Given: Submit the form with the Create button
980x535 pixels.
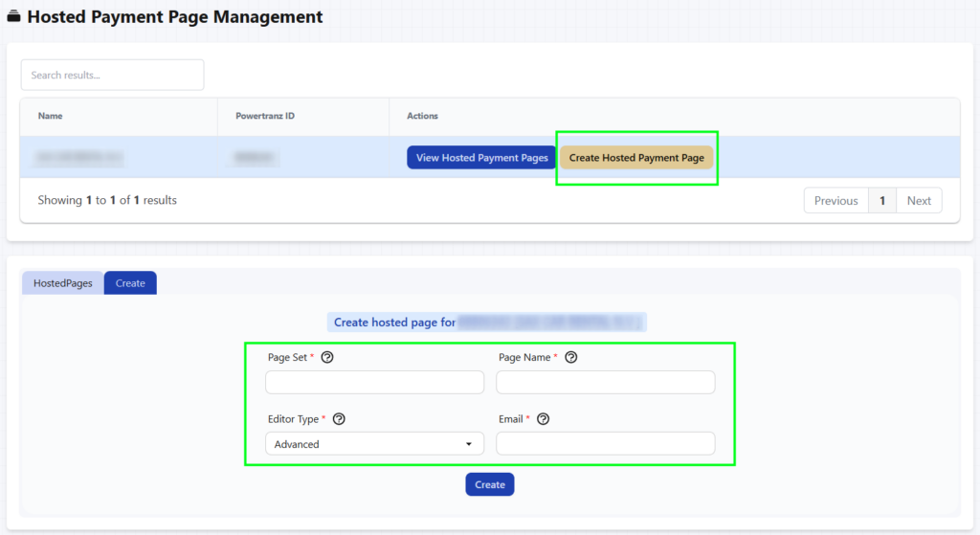Looking at the screenshot, I should 489,484.
